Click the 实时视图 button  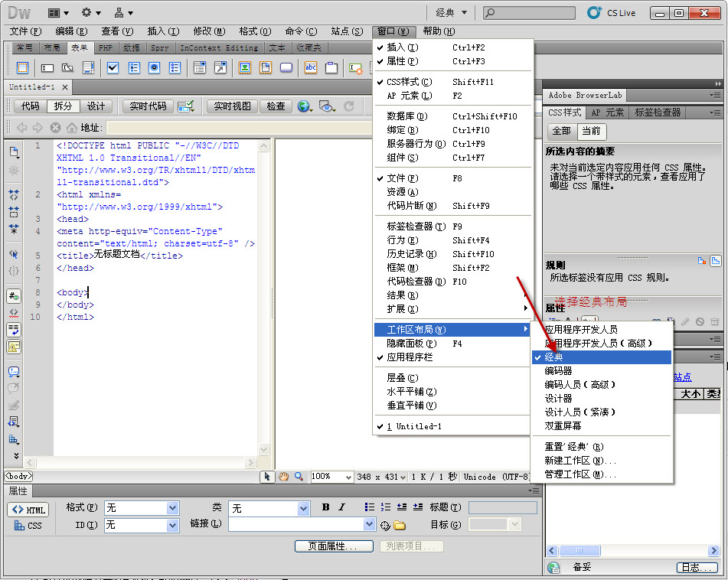(x=232, y=106)
